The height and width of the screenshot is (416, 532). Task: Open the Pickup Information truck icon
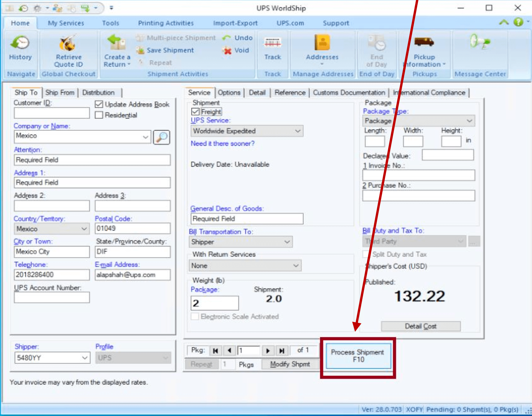(424, 42)
